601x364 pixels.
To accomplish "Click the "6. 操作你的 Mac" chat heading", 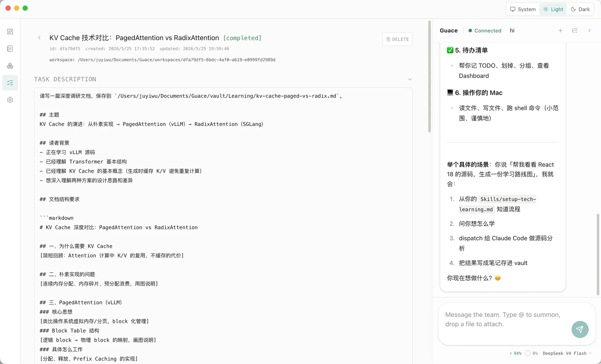I will 475,93.
